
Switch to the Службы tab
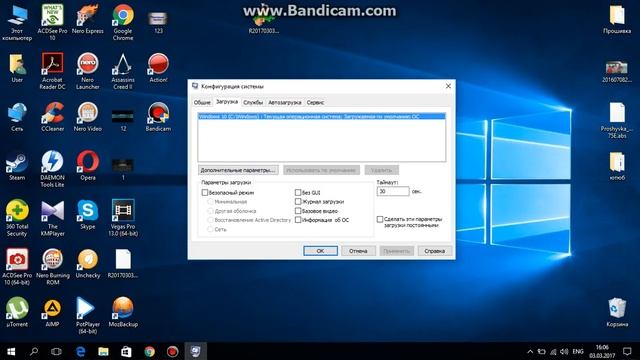(x=253, y=102)
